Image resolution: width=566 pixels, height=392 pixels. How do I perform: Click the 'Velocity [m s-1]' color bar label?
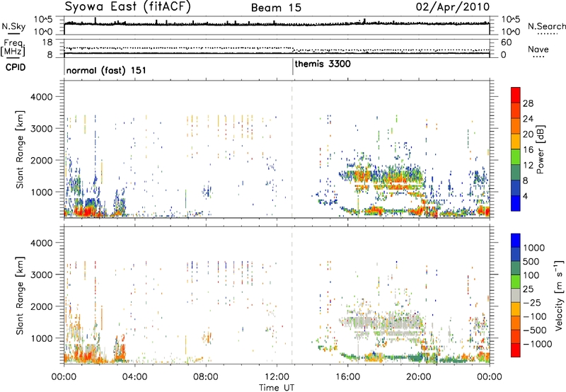click(x=559, y=295)
